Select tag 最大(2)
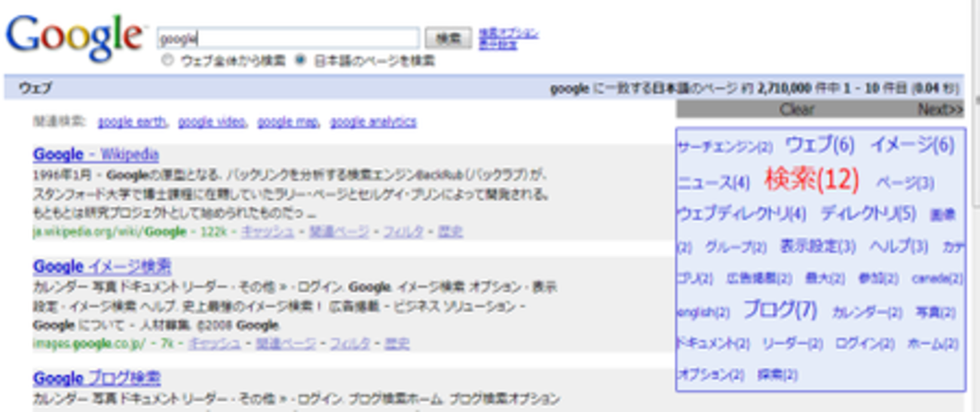This screenshot has width=980, height=412. 825,278
